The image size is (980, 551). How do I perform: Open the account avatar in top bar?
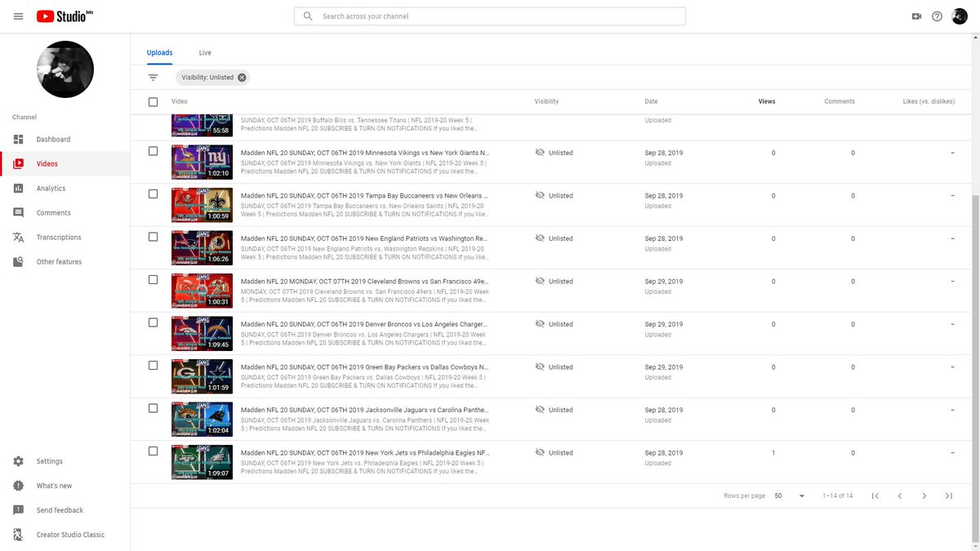(960, 16)
